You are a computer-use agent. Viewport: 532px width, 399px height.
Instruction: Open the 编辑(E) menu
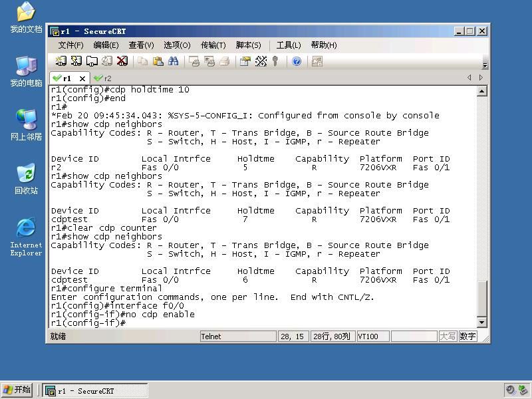[x=106, y=45]
